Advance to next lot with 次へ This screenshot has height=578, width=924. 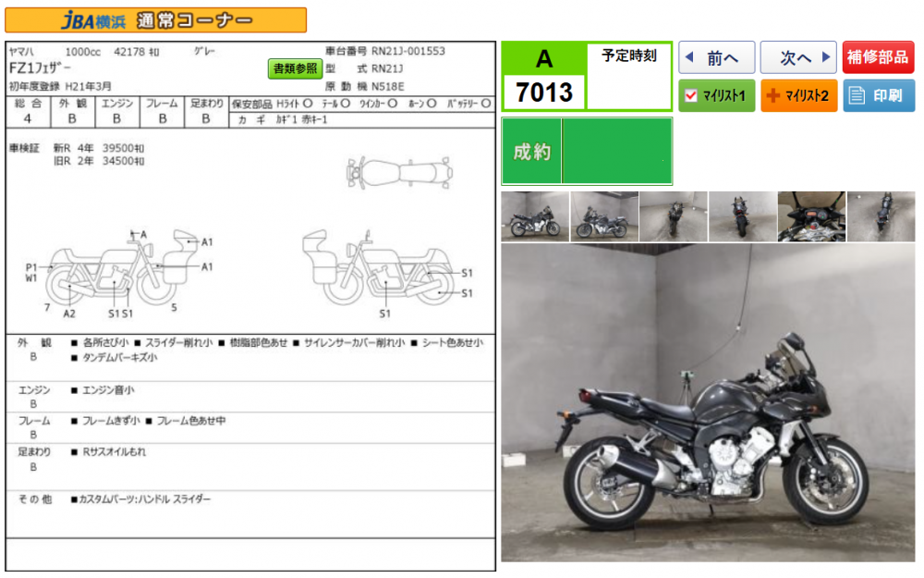[x=798, y=57]
